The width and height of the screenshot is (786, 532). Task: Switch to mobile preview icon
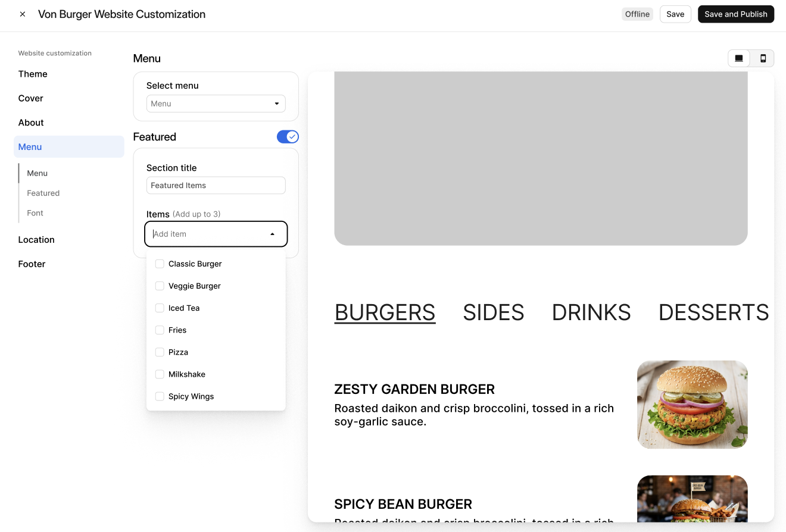click(x=763, y=58)
